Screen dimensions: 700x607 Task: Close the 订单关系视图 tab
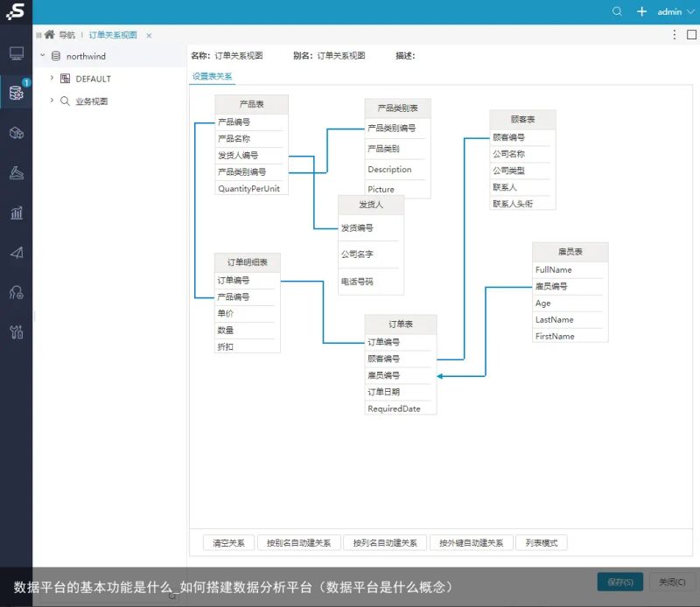click(149, 35)
